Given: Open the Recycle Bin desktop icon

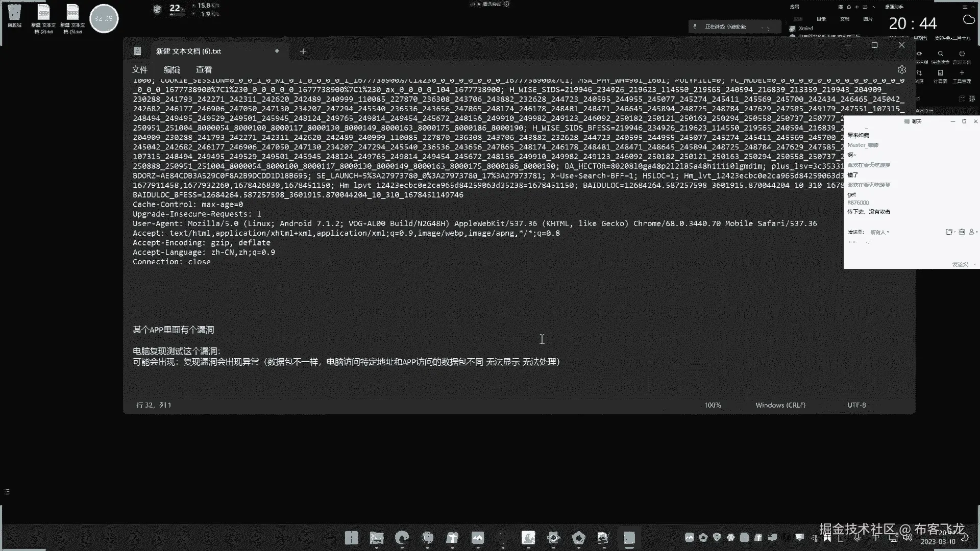Looking at the screenshot, I should pos(14,15).
